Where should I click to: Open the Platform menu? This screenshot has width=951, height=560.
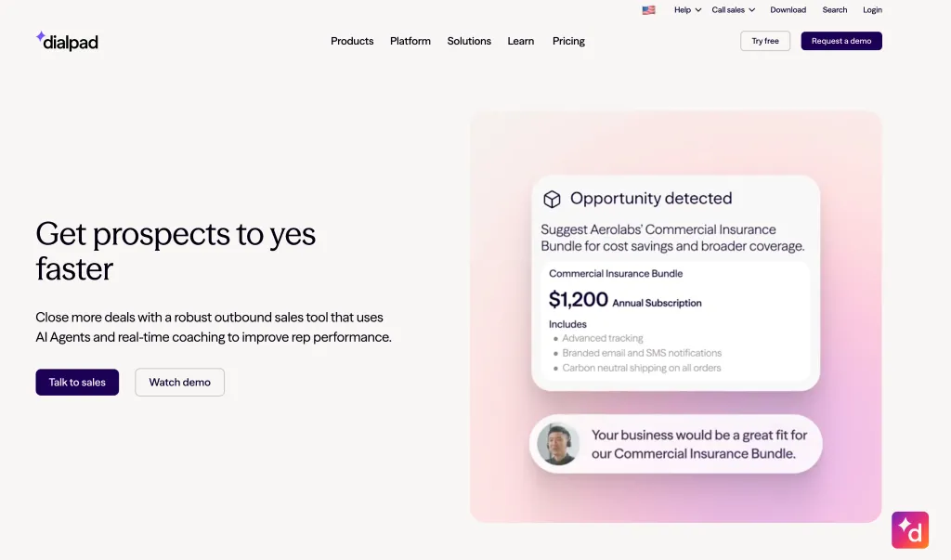410,41
